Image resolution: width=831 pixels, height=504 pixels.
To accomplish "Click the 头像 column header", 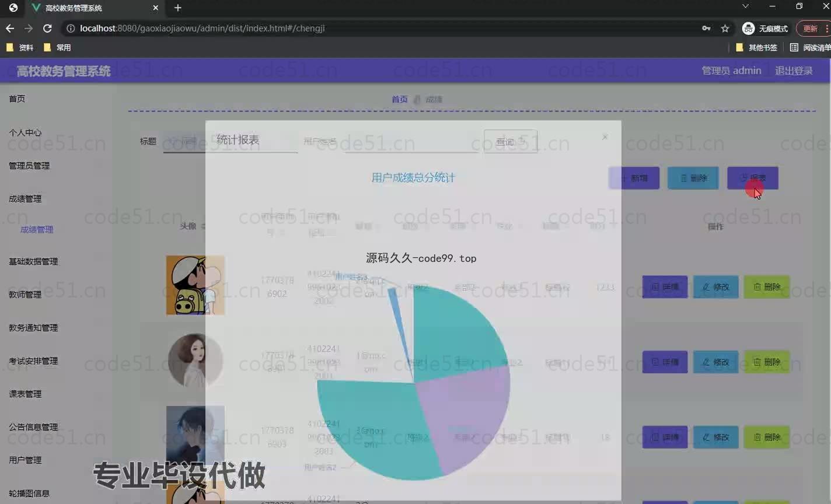I will (x=188, y=226).
